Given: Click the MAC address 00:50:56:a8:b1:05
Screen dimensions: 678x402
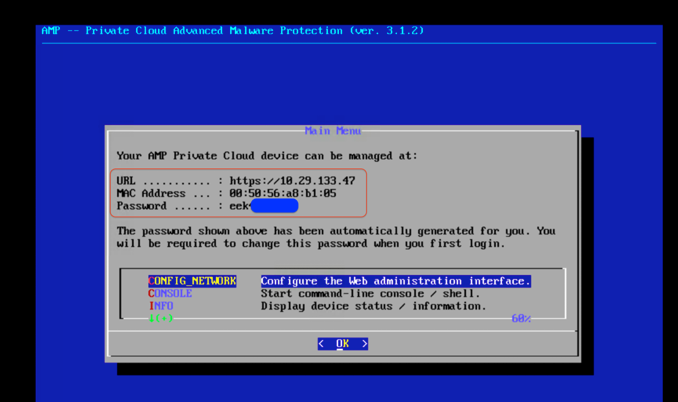Looking at the screenshot, I should (x=283, y=193).
